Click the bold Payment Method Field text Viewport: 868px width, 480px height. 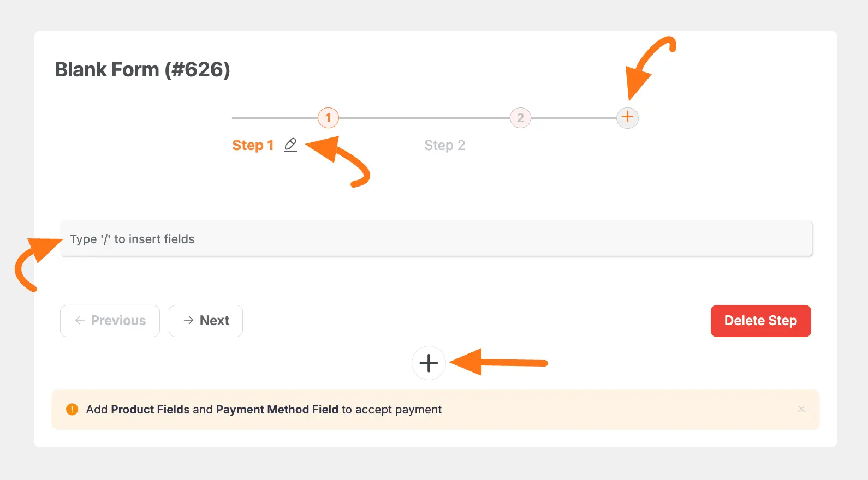(277, 410)
